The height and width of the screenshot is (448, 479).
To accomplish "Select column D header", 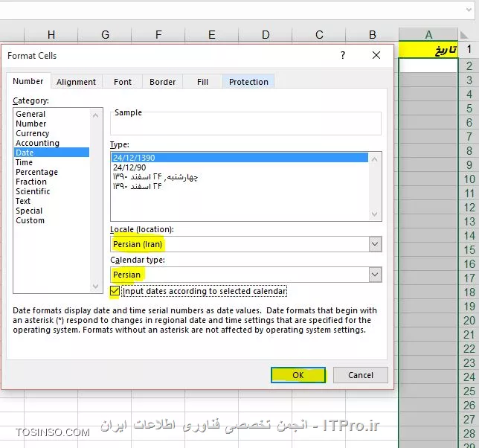I will [x=266, y=34].
